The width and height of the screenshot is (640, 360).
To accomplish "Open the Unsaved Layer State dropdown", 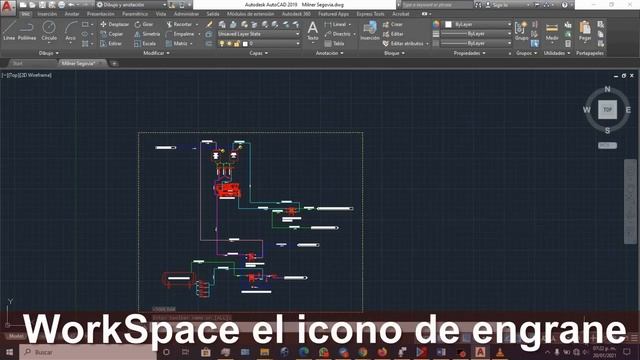I will (259, 34).
